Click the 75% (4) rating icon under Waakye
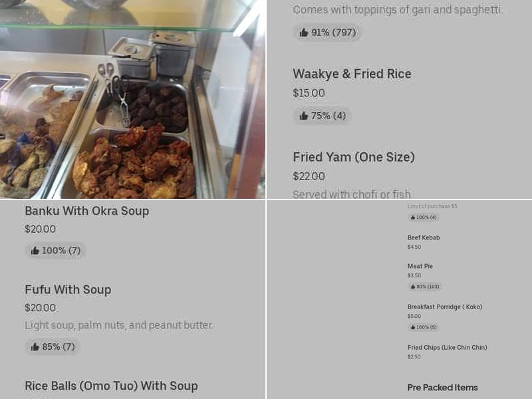The width and height of the screenshot is (532, 399). [321, 114]
